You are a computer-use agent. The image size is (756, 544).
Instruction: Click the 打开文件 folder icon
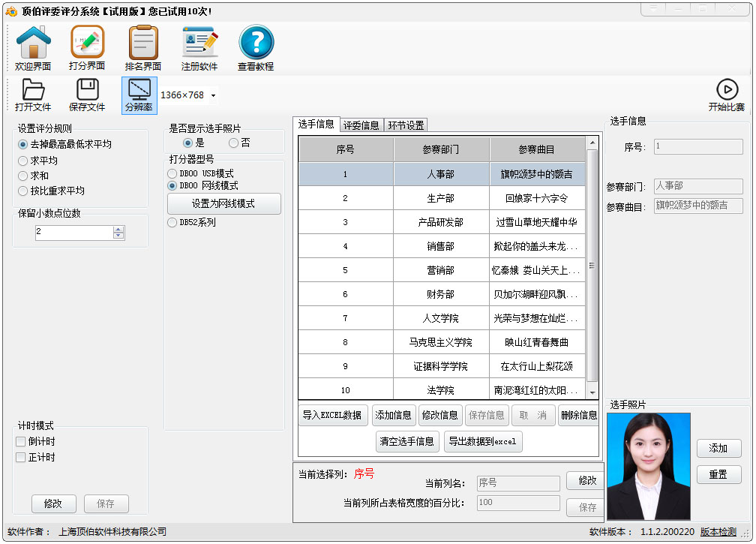point(33,95)
